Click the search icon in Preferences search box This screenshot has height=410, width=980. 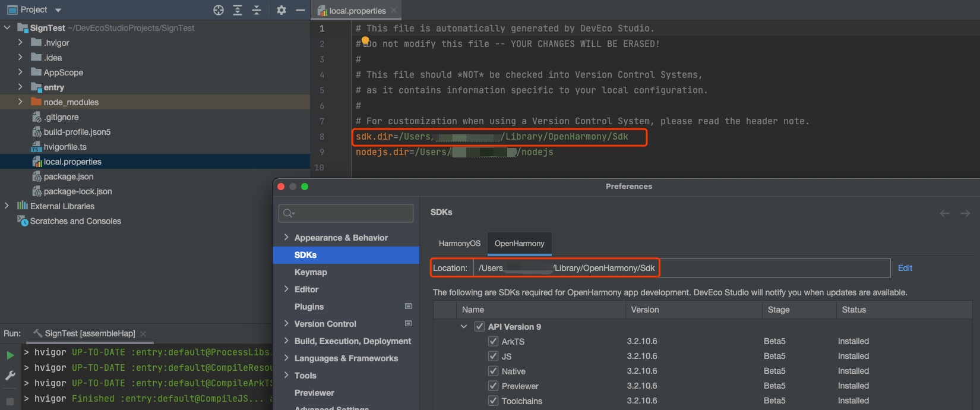point(289,213)
